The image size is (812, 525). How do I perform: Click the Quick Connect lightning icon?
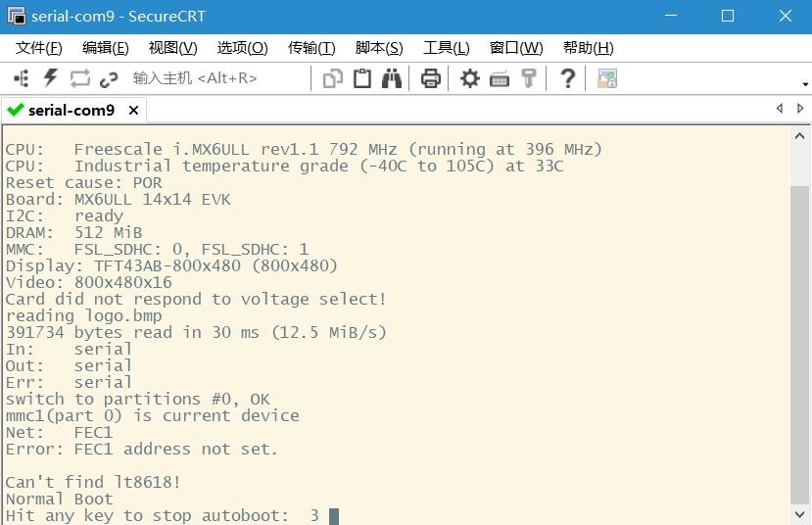tap(50, 78)
